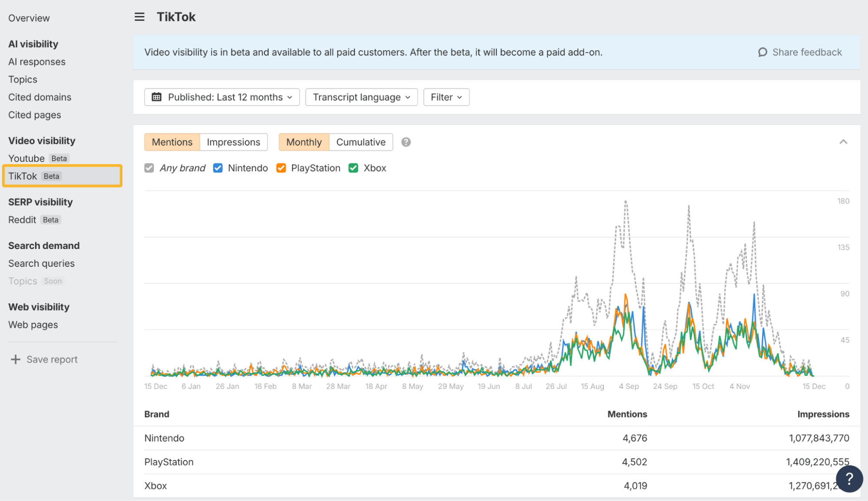This screenshot has width=868, height=501.
Task: Go to Youtube Beta in sidebar
Action: 27,158
